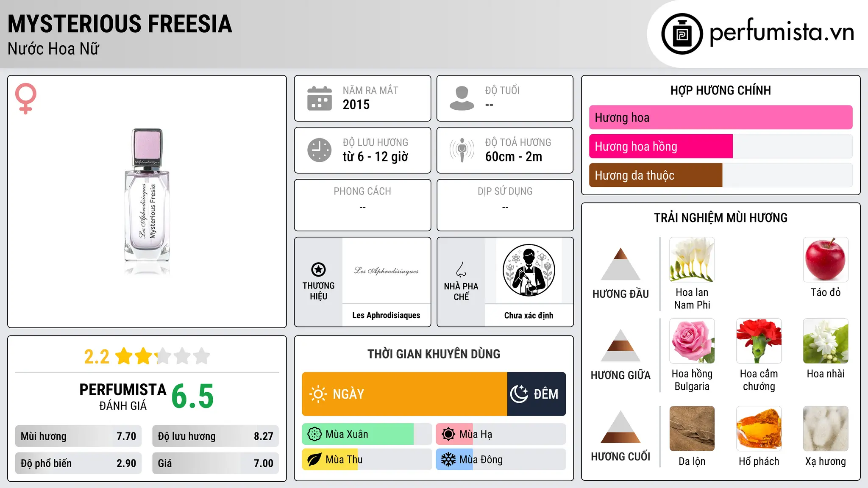Click the MYSTERIOUS FREESIA title
This screenshot has width=868, height=488.
point(120,24)
